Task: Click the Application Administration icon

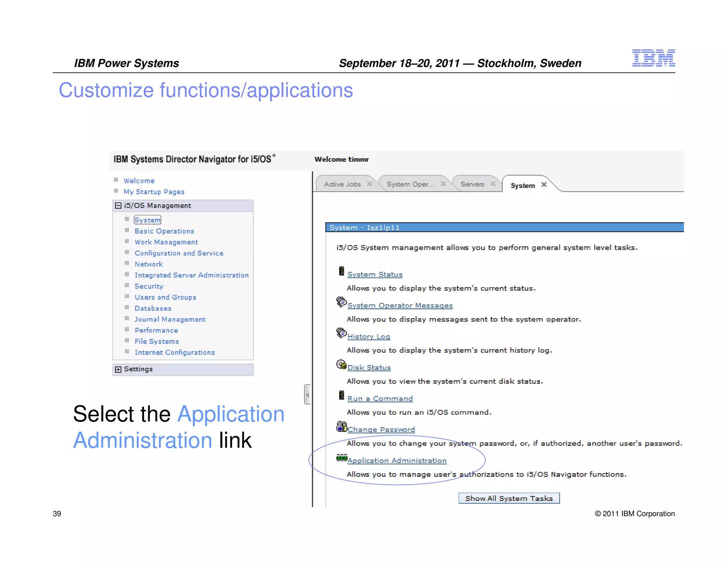Action: (x=342, y=458)
